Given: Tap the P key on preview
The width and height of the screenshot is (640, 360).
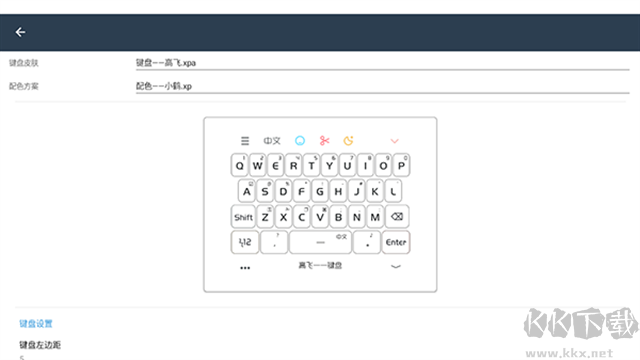Looking at the screenshot, I should click(x=401, y=165).
